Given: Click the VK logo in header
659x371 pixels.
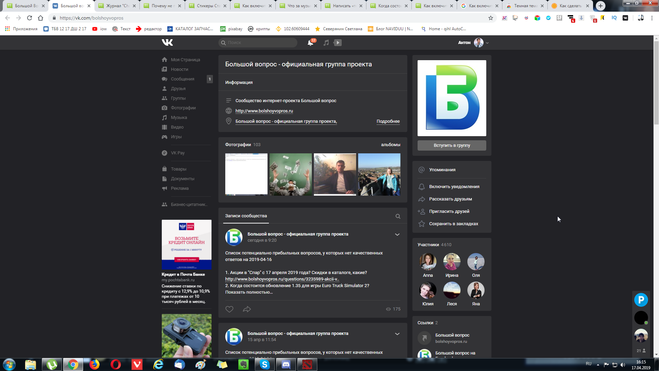Looking at the screenshot, I should pos(167,42).
